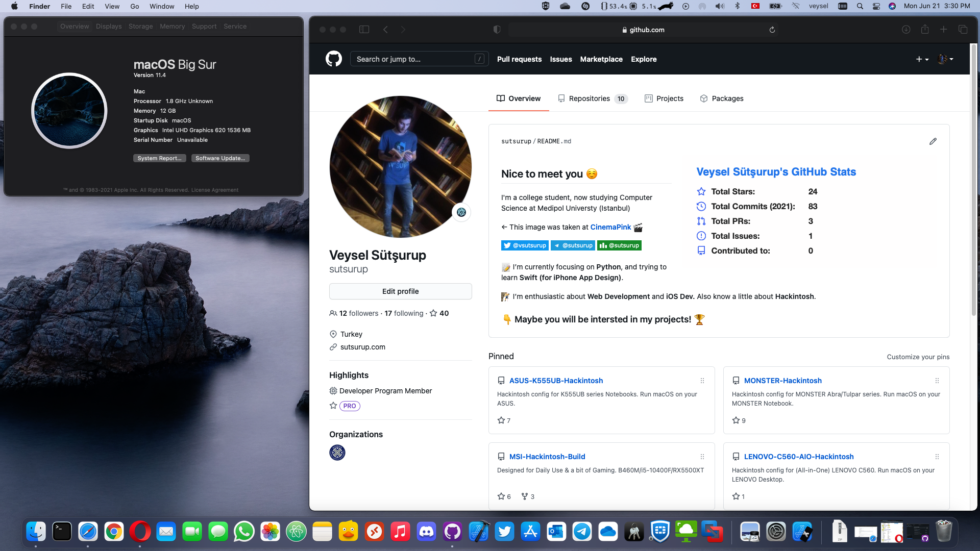Screen dimensions: 980x551
Task: Click the Software Update button
Action: pos(220,158)
